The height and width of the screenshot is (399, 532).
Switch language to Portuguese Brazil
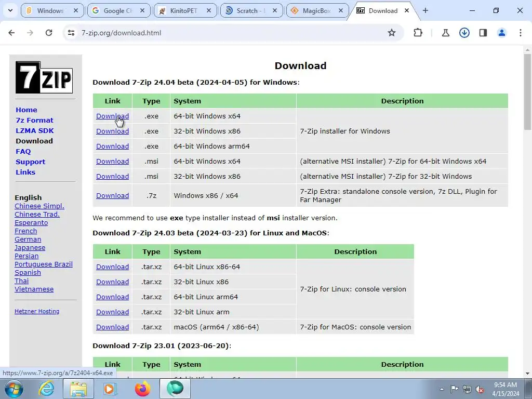coord(44,264)
